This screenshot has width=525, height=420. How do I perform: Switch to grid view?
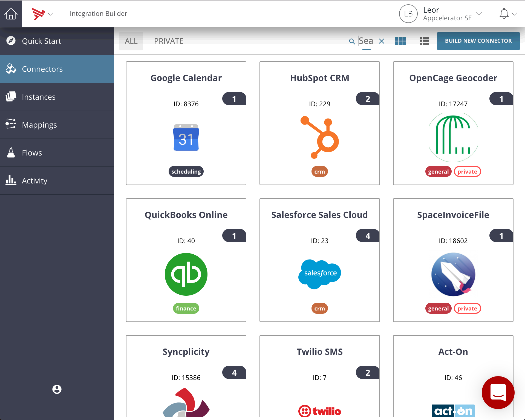[x=400, y=41]
